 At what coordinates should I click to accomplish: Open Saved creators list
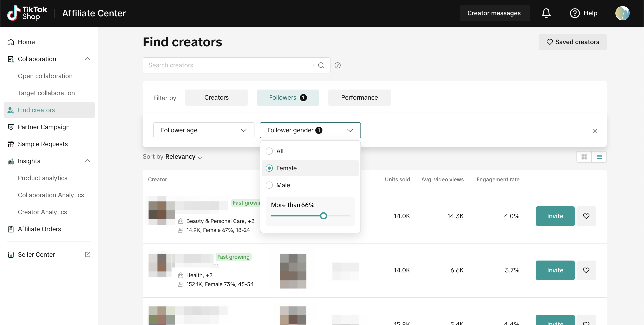click(x=572, y=42)
